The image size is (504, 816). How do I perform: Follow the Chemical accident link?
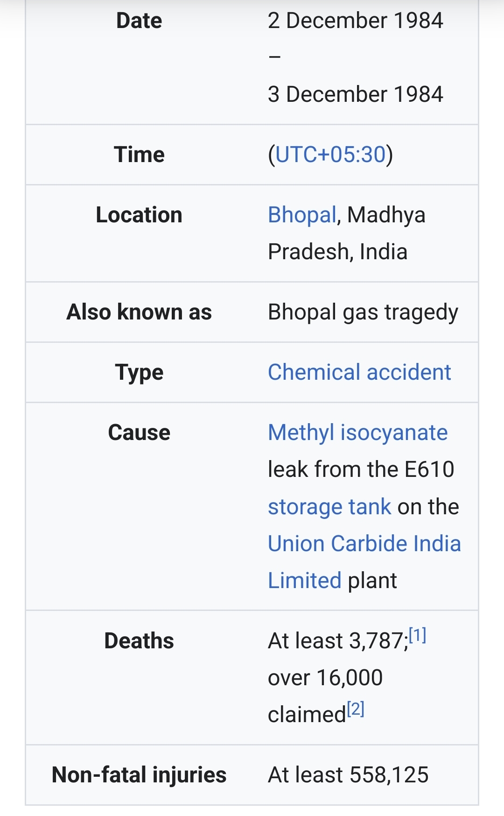click(x=359, y=372)
